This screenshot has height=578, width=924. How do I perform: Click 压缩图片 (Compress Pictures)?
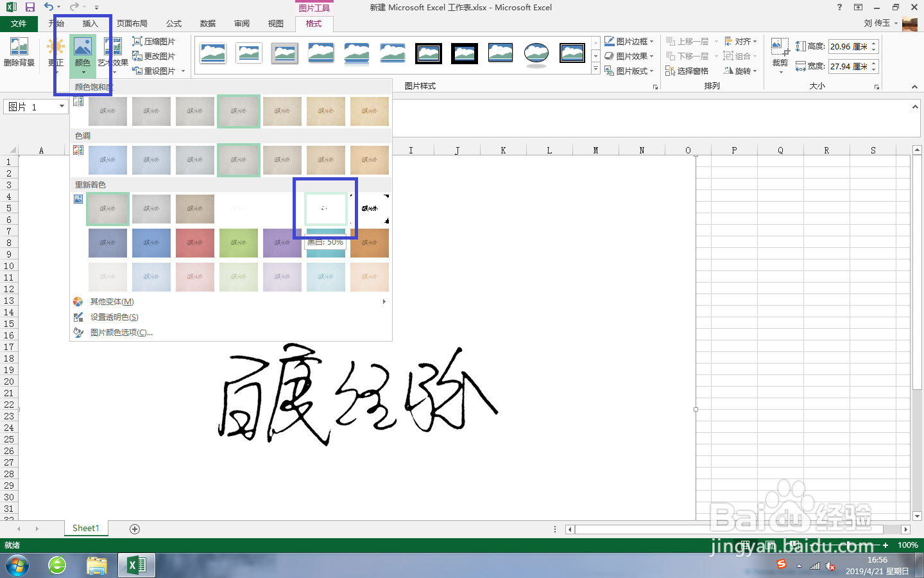pyautogui.click(x=157, y=40)
